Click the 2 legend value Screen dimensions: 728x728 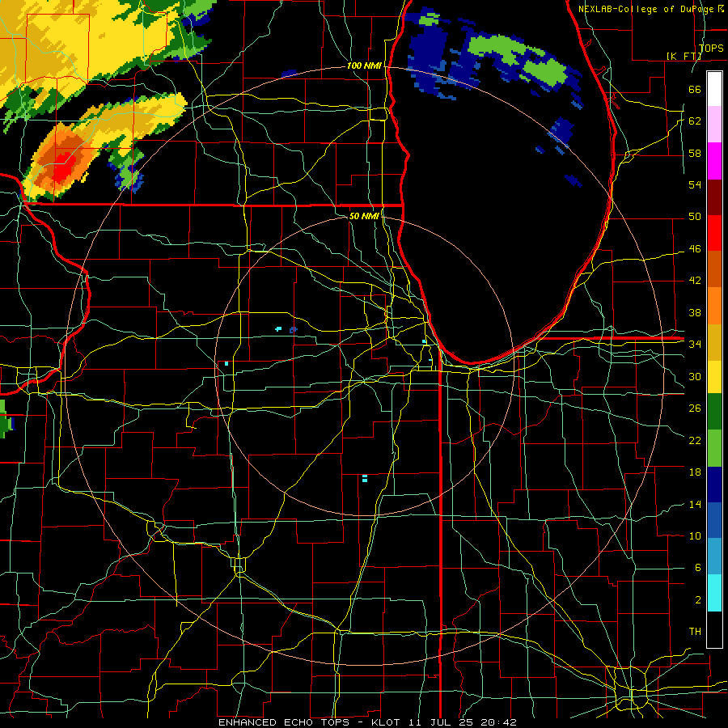(x=698, y=599)
